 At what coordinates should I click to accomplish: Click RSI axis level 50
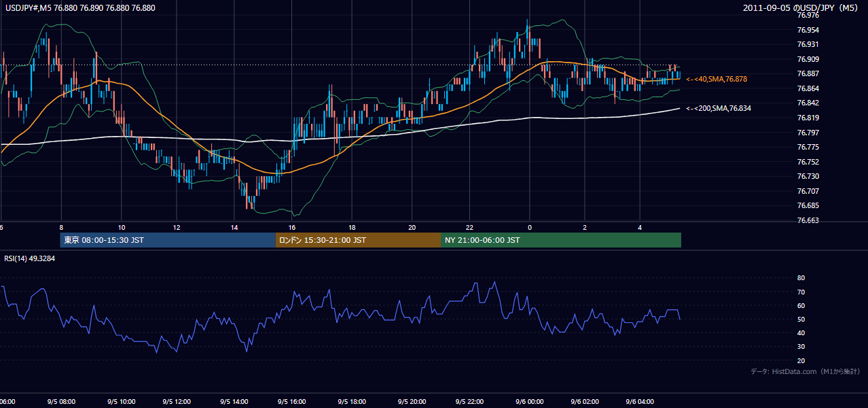point(801,319)
